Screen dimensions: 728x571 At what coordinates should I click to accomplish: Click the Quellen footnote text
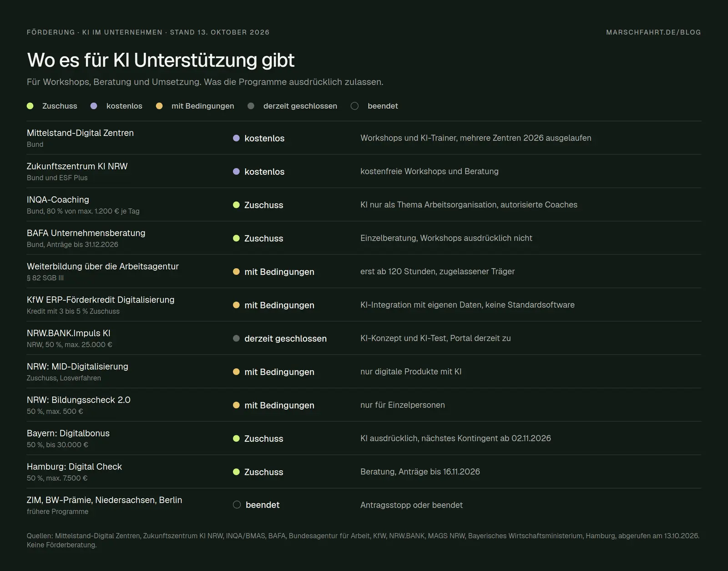(363, 541)
